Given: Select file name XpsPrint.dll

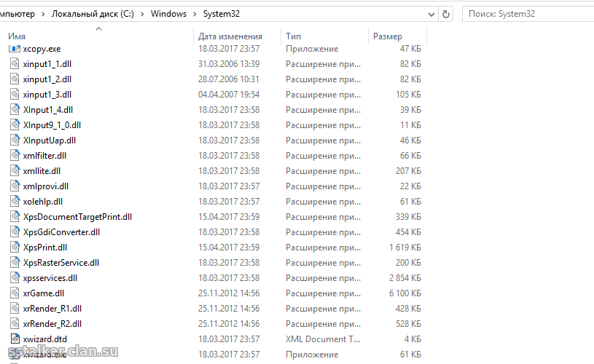Looking at the screenshot, I should click(x=44, y=248).
